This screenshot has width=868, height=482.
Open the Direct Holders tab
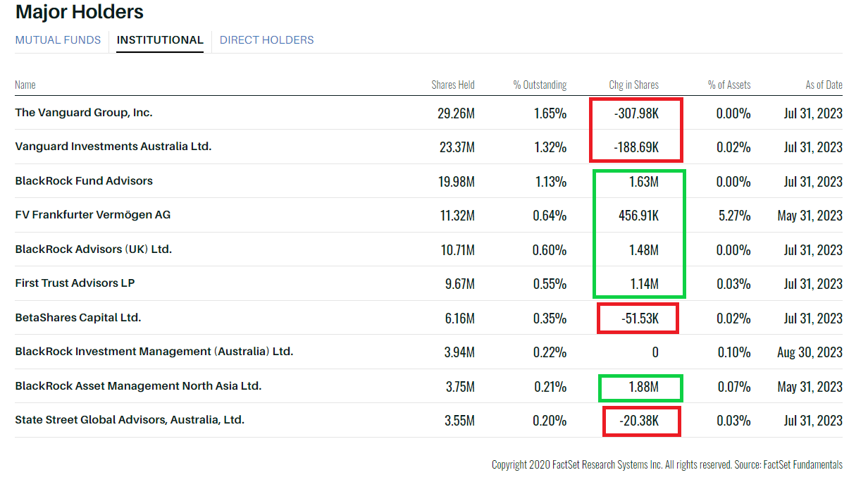click(x=266, y=40)
